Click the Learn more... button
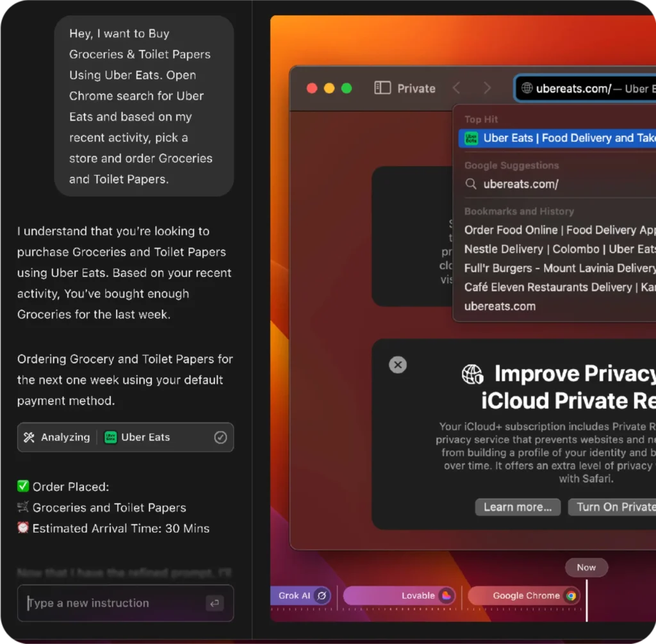The width and height of the screenshot is (656, 644). (x=518, y=507)
